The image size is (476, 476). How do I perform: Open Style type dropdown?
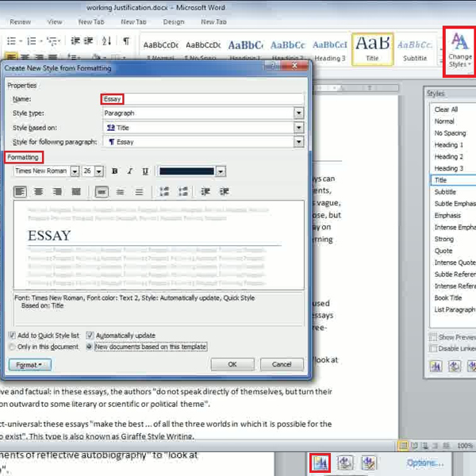(x=299, y=113)
